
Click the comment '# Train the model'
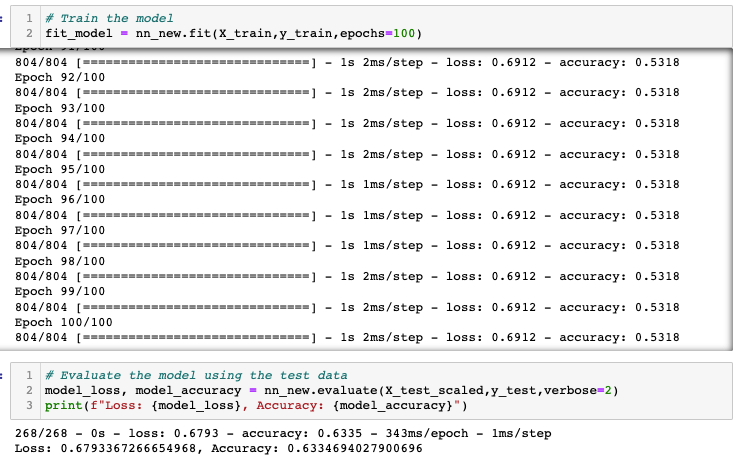click(x=109, y=18)
